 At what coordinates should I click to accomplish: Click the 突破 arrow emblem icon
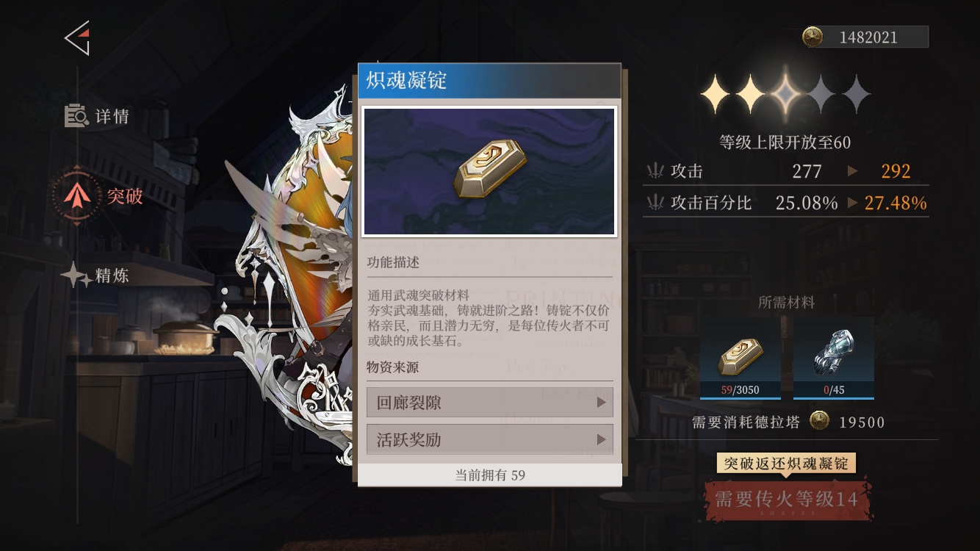(x=76, y=196)
